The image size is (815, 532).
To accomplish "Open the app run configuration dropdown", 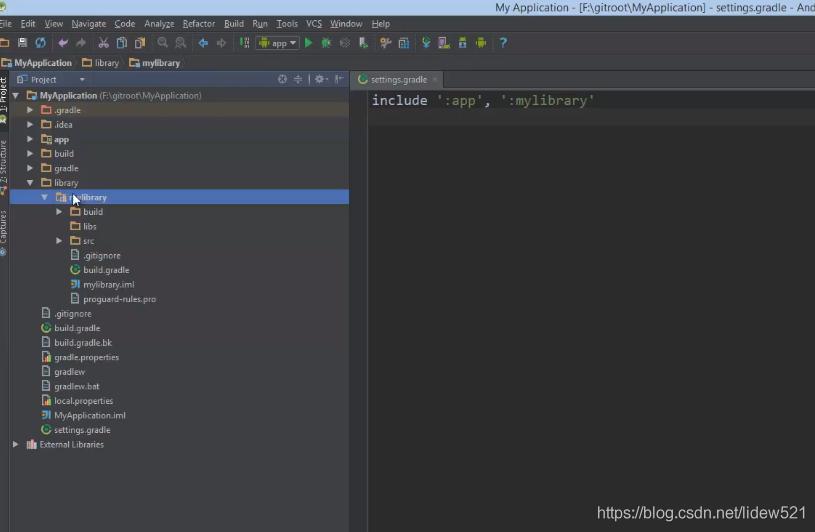I will 278,43.
